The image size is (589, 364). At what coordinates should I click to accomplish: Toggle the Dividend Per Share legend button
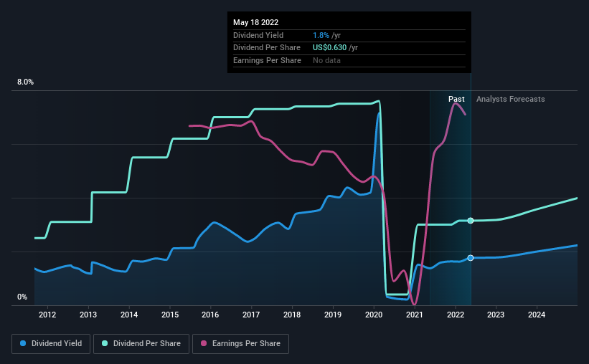(141, 344)
